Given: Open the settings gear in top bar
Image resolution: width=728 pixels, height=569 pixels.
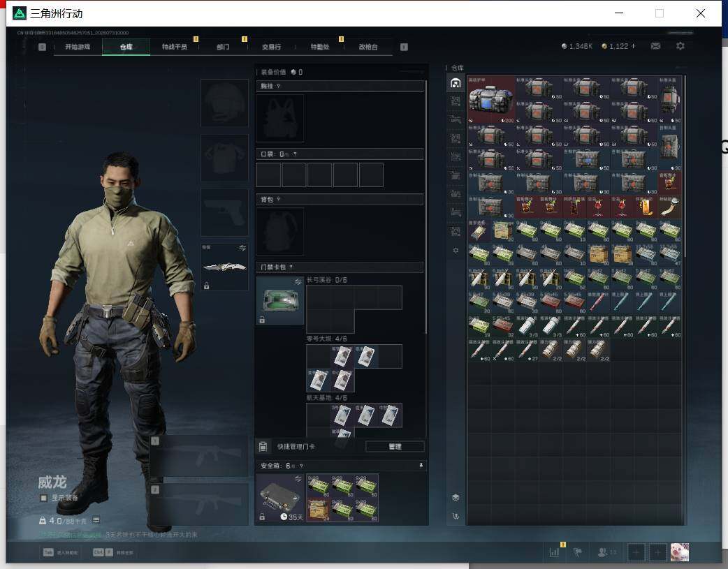Looking at the screenshot, I should click(x=680, y=46).
